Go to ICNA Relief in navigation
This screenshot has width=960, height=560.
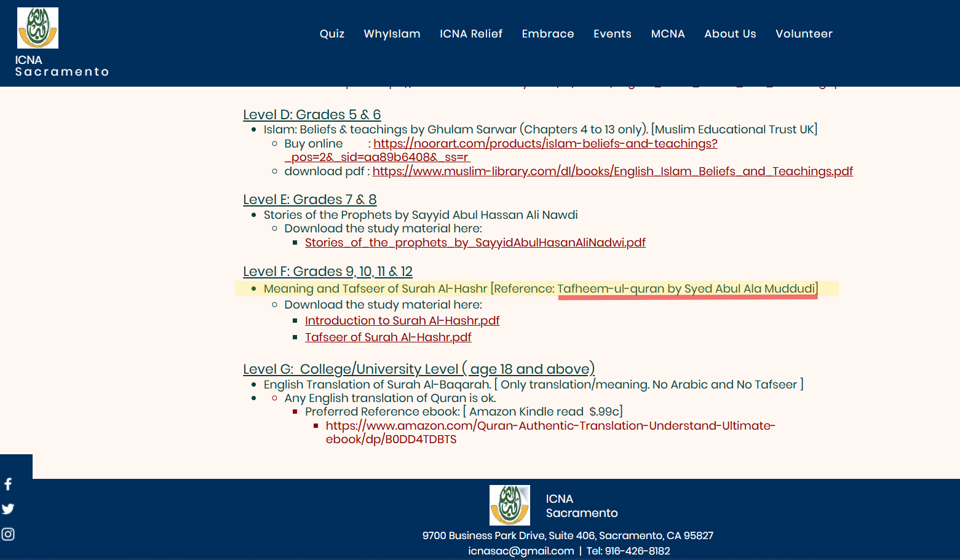click(471, 34)
